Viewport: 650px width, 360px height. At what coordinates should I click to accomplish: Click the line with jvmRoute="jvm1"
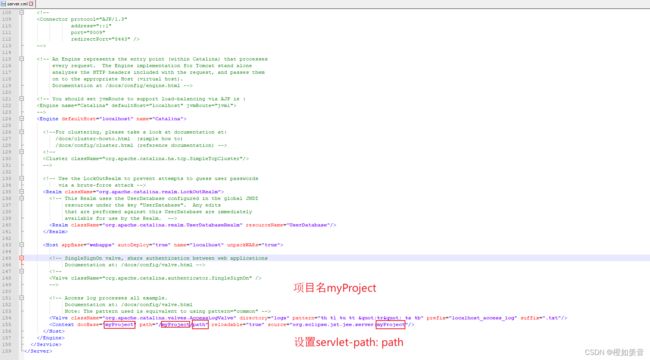[x=136, y=105]
